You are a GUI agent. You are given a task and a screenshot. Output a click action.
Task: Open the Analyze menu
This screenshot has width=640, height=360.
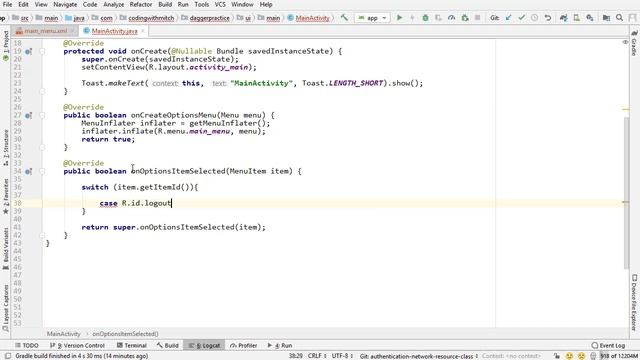coord(113,4)
